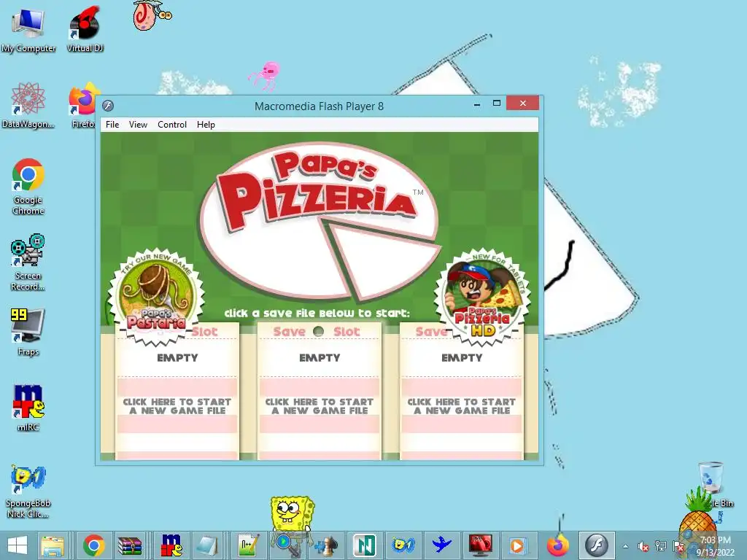This screenshot has height=560, width=747.
Task: Close the Macromedia Flash Player window
Action: point(522,104)
